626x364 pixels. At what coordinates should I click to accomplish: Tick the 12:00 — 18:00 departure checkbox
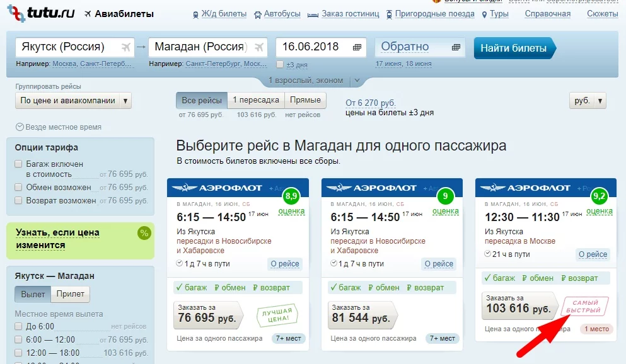[18, 353]
